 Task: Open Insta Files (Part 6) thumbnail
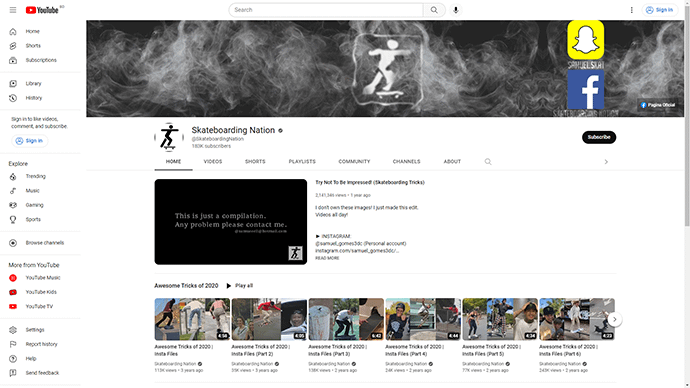(577, 319)
